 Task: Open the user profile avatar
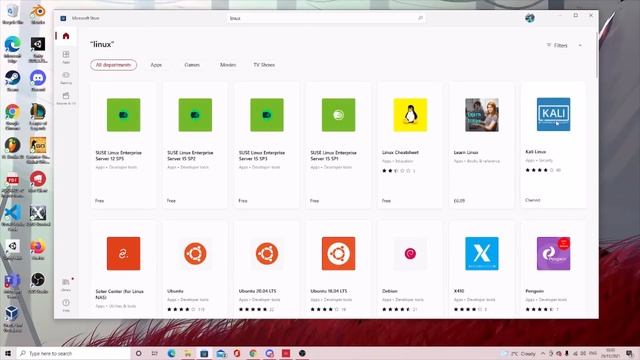[529, 18]
